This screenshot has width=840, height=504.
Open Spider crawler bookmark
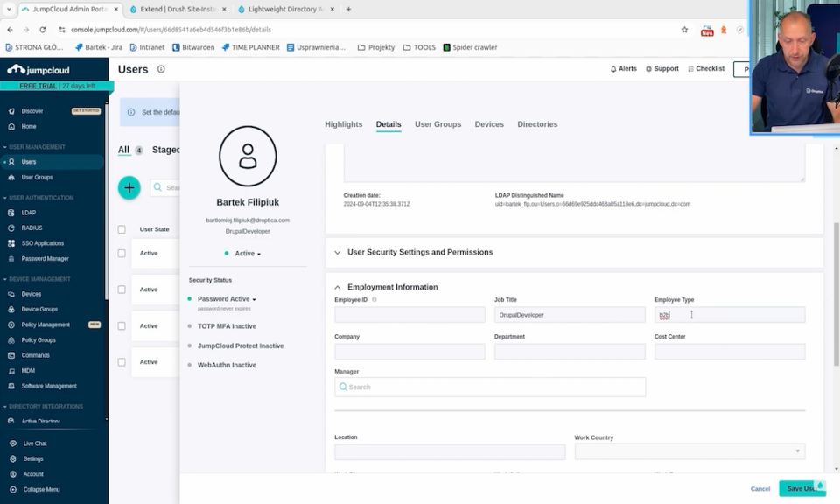[x=471, y=47]
